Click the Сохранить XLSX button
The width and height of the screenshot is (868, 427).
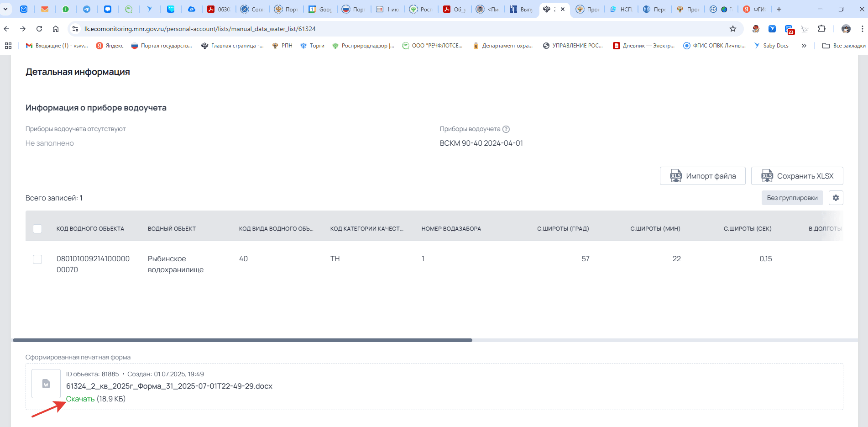coord(797,176)
